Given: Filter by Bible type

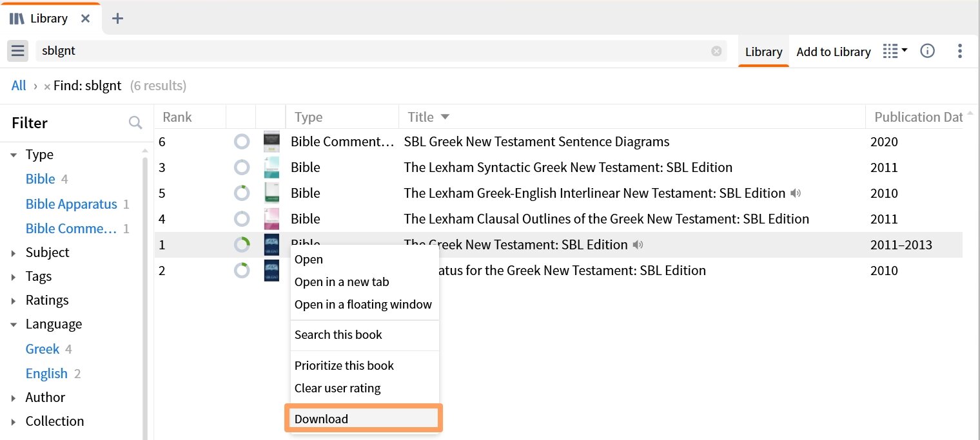Looking at the screenshot, I should point(40,179).
